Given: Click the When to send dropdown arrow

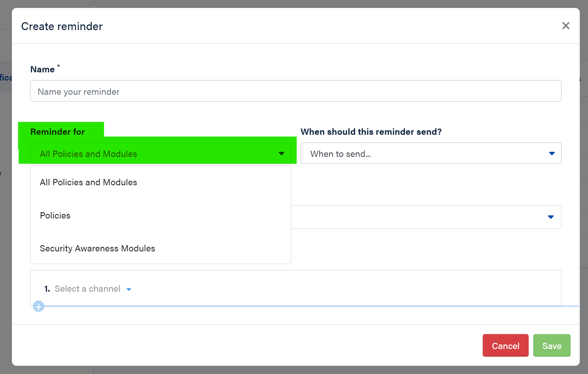Looking at the screenshot, I should click(x=552, y=154).
